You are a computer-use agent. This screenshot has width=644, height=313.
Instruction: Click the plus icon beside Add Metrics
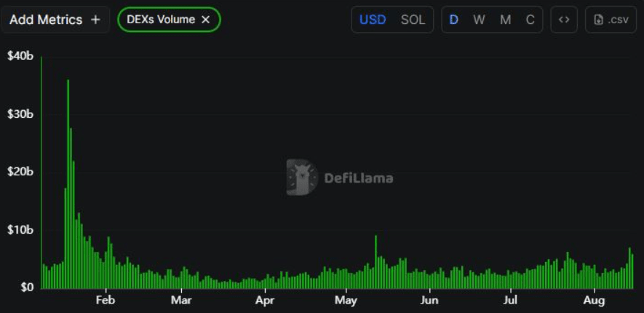pyautogui.click(x=95, y=20)
